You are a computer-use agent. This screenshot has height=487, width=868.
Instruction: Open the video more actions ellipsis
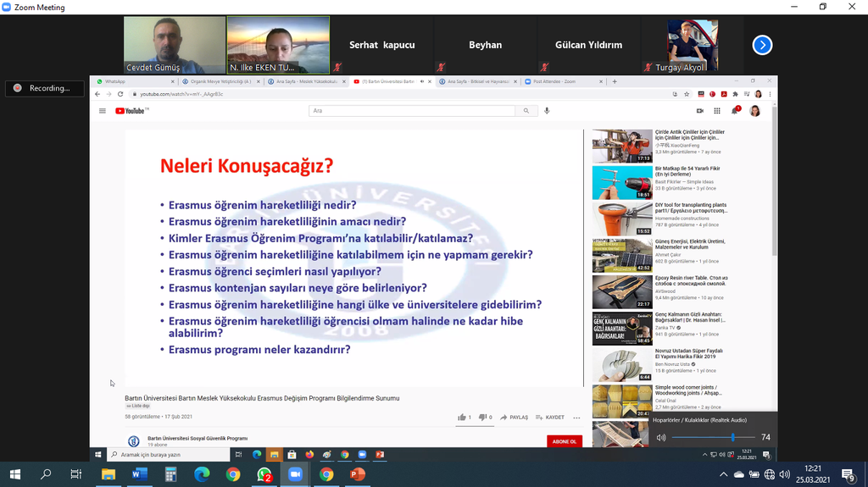576,418
